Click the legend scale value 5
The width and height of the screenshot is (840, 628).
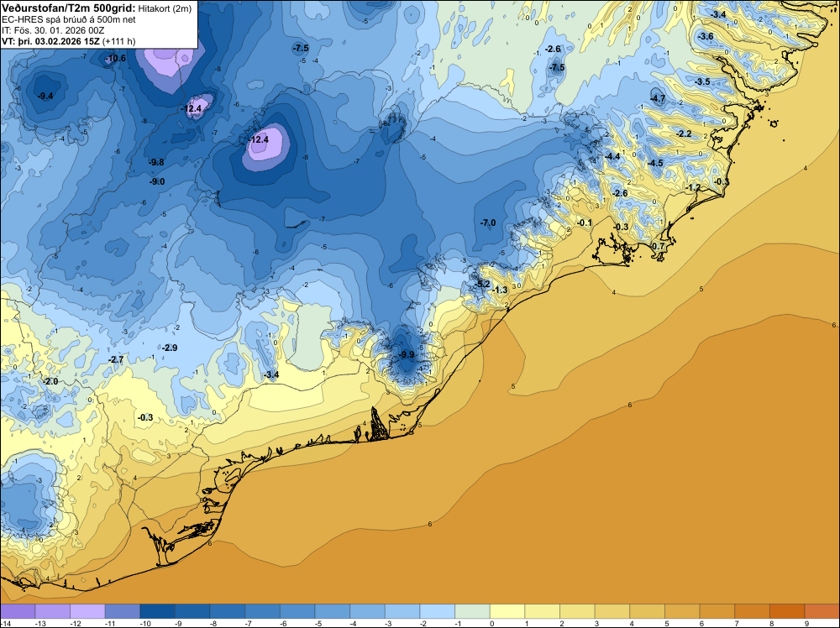click(666, 623)
